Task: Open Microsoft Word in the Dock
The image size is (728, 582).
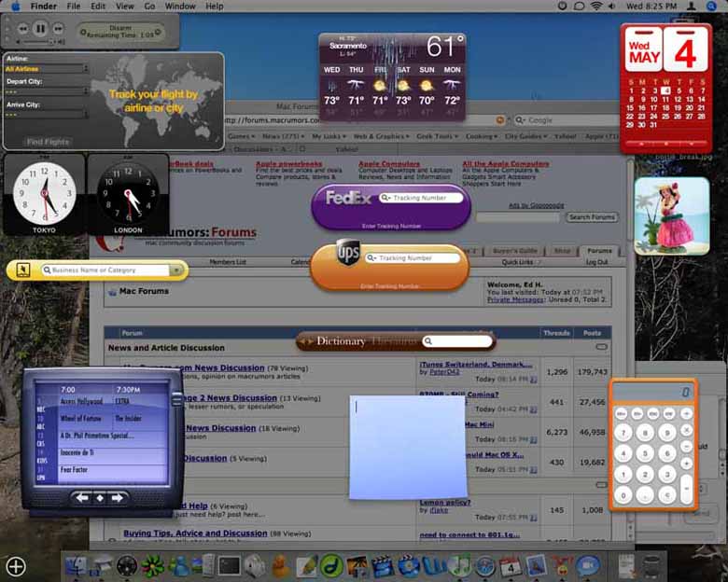Action: [434, 566]
